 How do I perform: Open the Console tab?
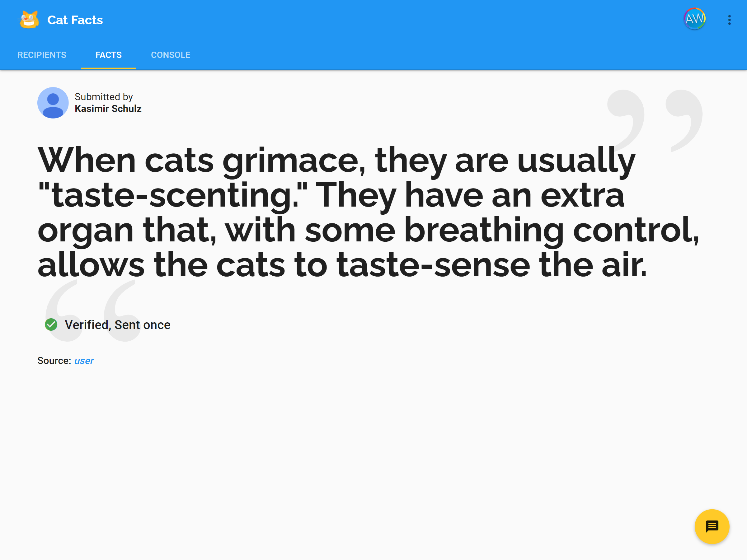tap(171, 55)
